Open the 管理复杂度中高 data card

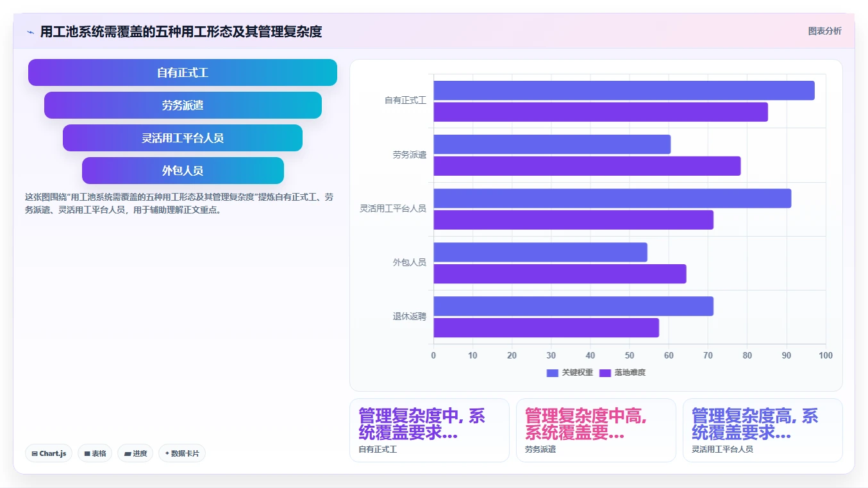(x=596, y=430)
